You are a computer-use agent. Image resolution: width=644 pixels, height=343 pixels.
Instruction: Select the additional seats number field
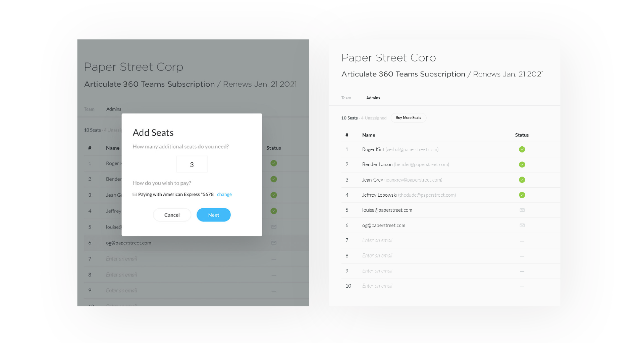pyautogui.click(x=192, y=164)
